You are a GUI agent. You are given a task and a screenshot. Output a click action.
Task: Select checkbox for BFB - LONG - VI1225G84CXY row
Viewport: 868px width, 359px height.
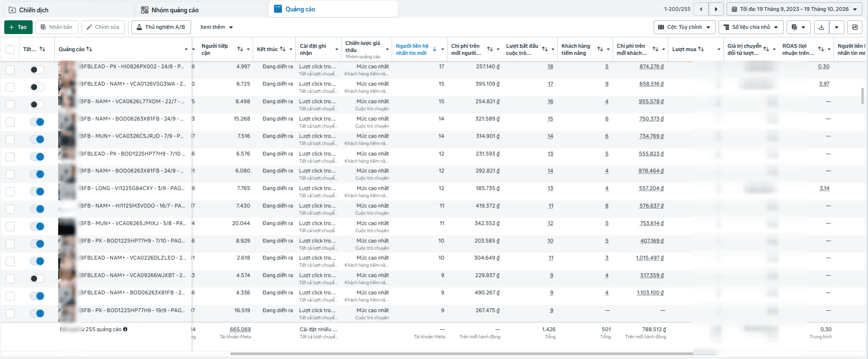pyautogui.click(x=10, y=192)
